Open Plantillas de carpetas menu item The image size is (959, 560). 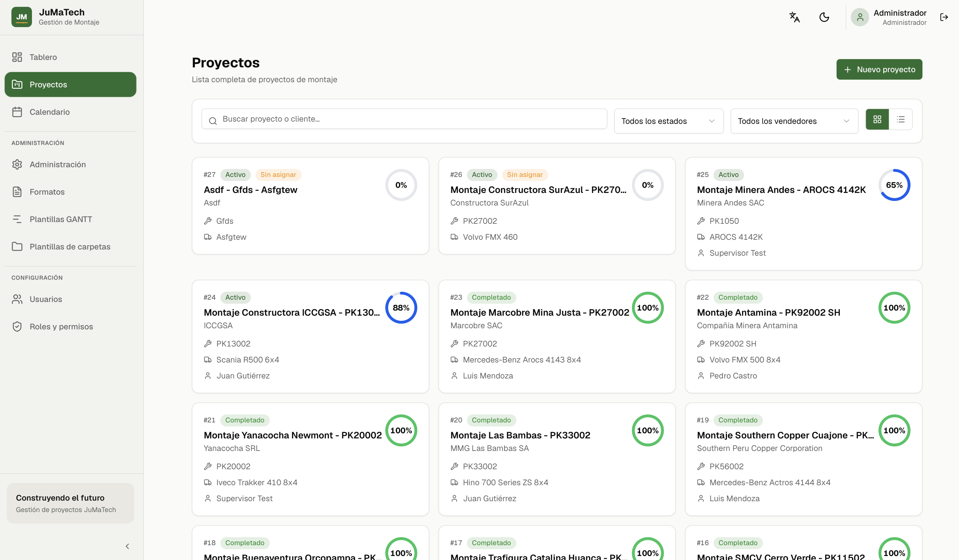click(70, 247)
